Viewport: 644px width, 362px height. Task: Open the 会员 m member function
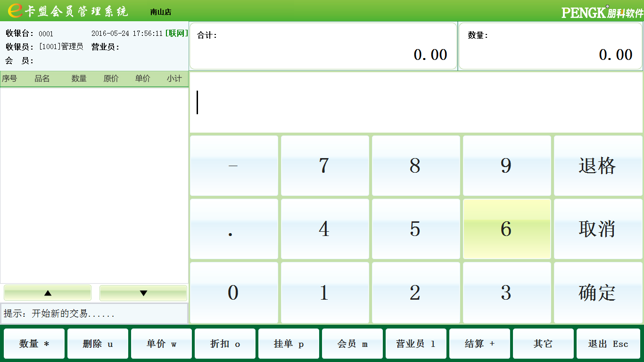(x=352, y=344)
